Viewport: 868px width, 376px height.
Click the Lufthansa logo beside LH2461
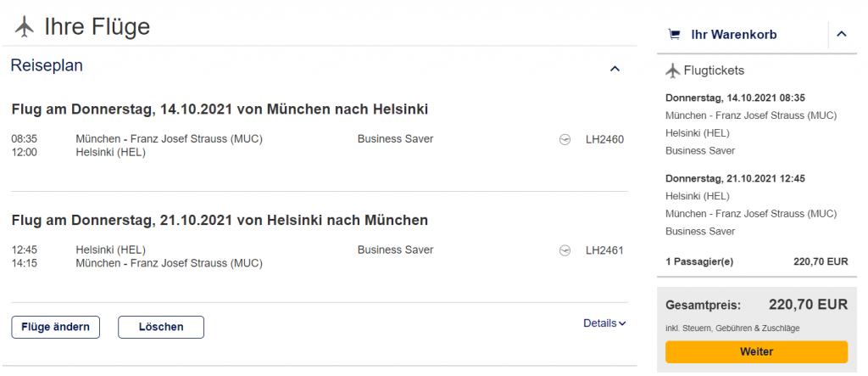(565, 250)
